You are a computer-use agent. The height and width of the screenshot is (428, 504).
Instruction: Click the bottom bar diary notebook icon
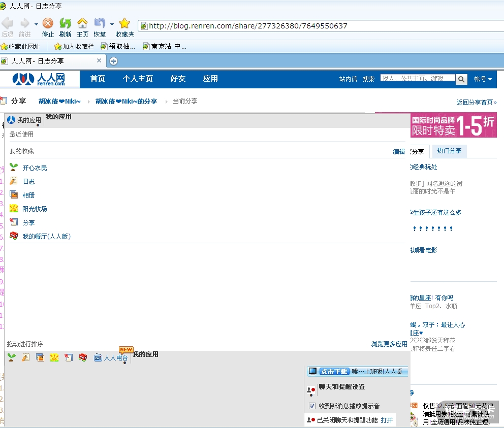click(x=26, y=357)
